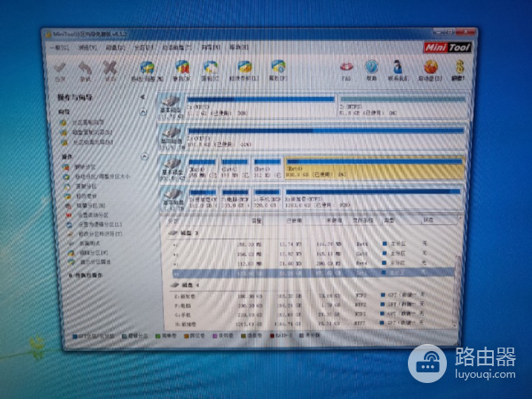Click the Undo arrow toolbar icon
Image resolution: width=532 pixels, height=399 pixels.
86,69
